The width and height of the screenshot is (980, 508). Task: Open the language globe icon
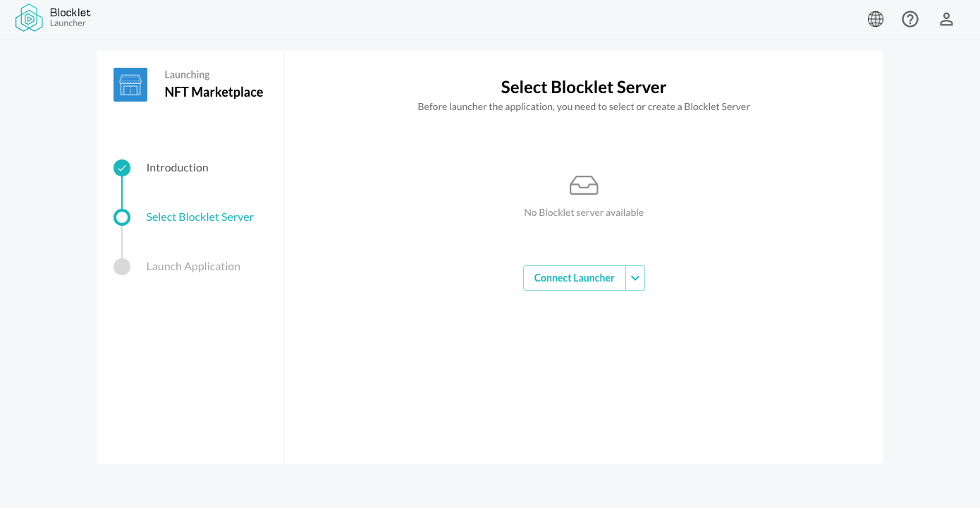[875, 19]
